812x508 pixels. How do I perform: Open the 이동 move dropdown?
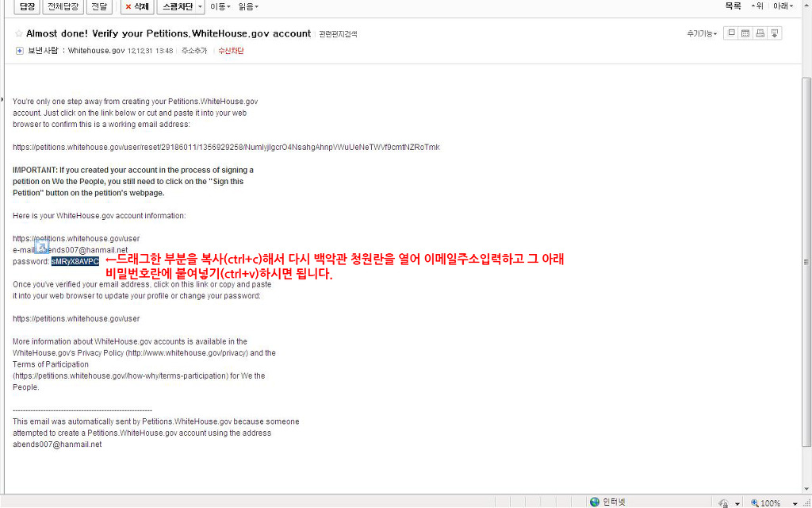coord(220,6)
